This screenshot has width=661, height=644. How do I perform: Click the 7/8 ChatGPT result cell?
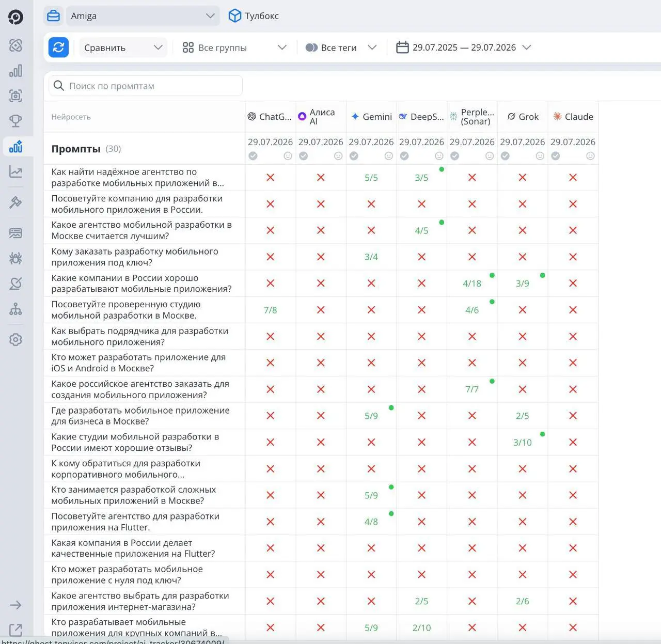point(270,310)
